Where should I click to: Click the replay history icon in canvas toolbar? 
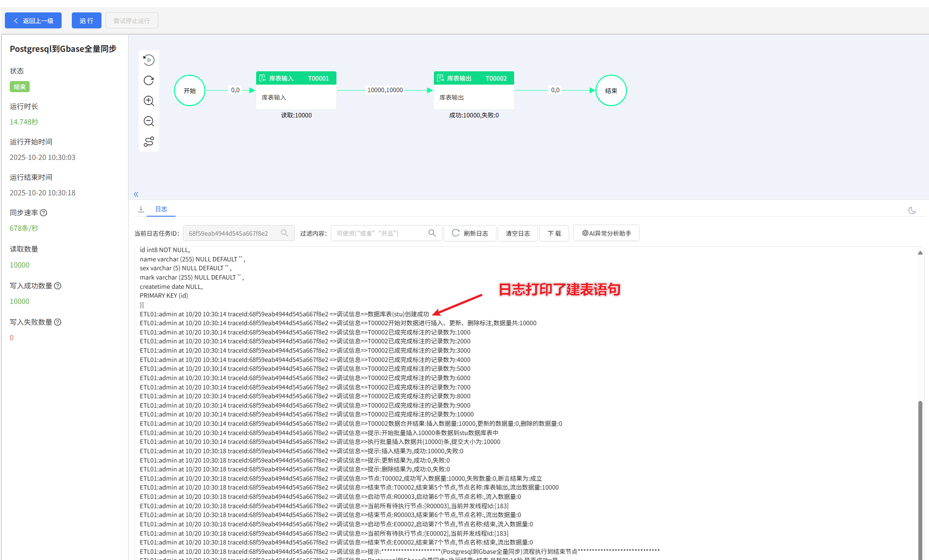point(149,60)
